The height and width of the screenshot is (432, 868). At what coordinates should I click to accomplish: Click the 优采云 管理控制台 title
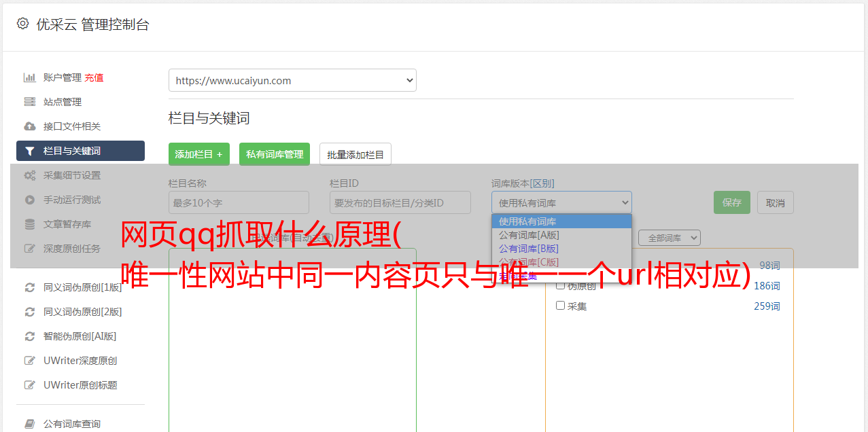[x=92, y=24]
